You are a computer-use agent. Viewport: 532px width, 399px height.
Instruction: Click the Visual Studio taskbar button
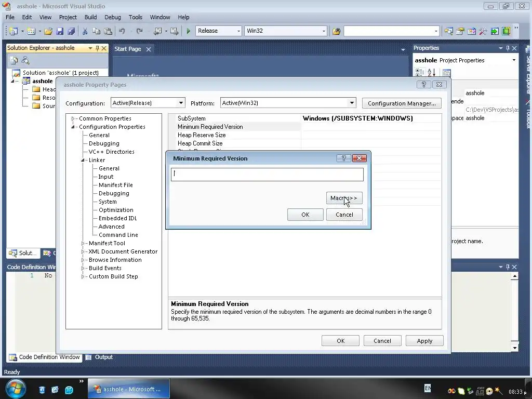click(x=129, y=389)
